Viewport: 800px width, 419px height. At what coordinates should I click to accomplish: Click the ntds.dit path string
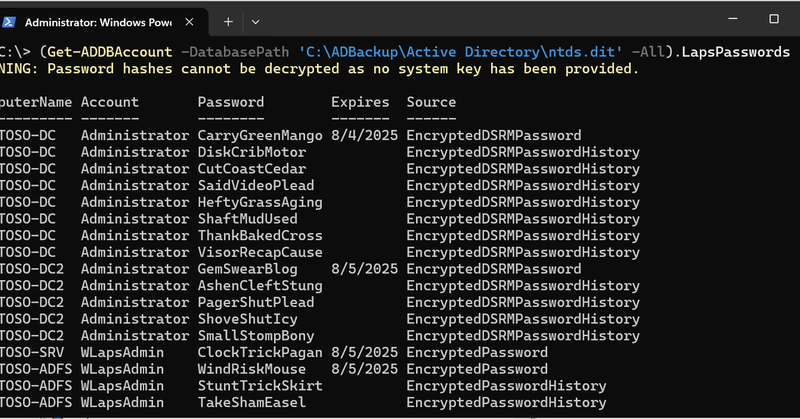click(461, 52)
